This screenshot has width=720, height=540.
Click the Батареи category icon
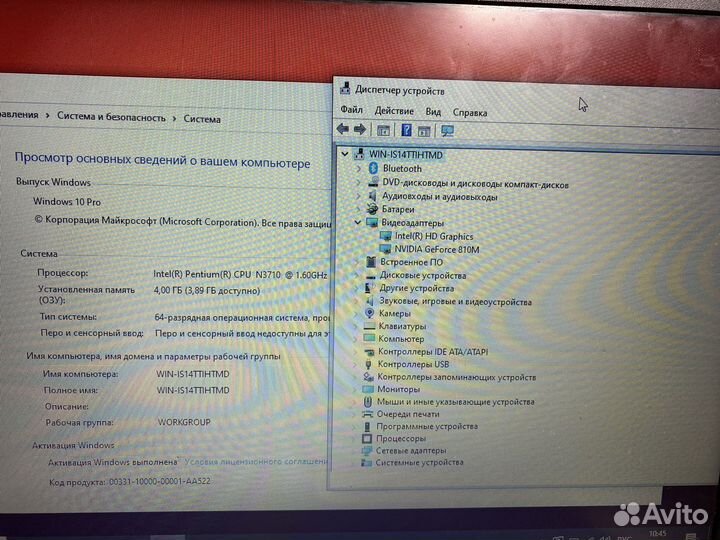(372, 209)
